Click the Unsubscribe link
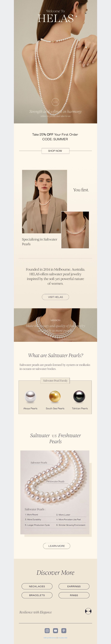 [x=62, y=638]
